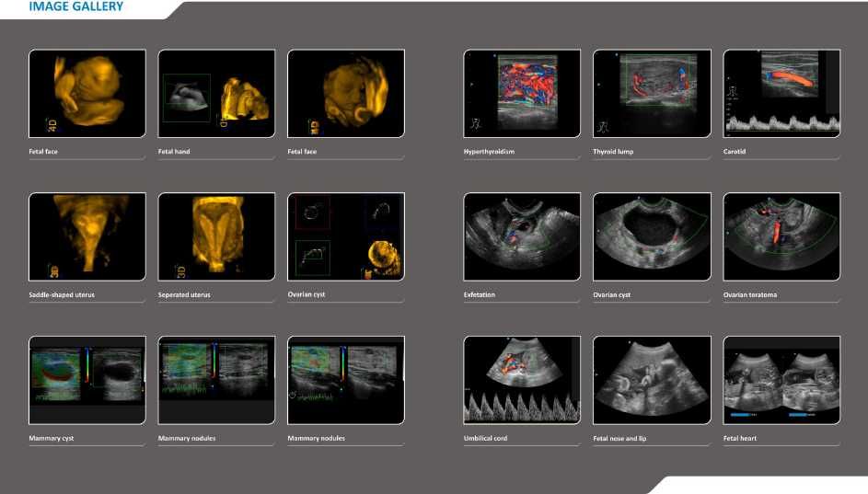The height and width of the screenshot is (494, 868).
Task: Open the Mammary cyst elastography thumbnail
Action: (87, 380)
